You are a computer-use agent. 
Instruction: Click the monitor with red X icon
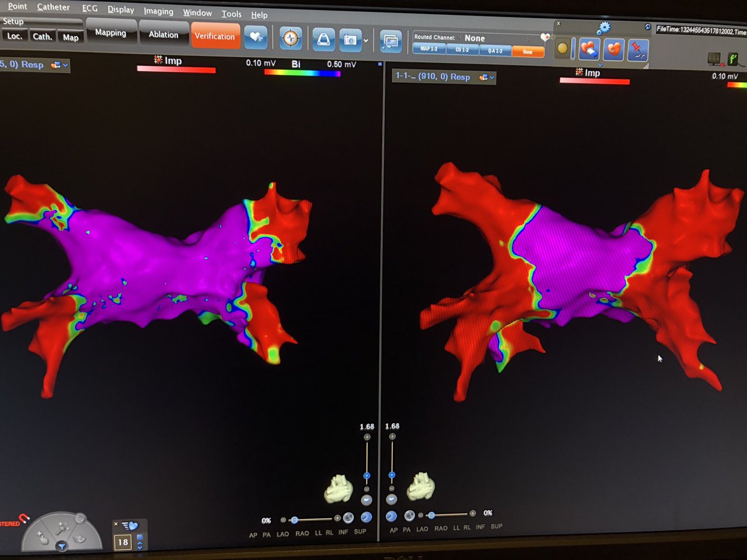(715, 59)
